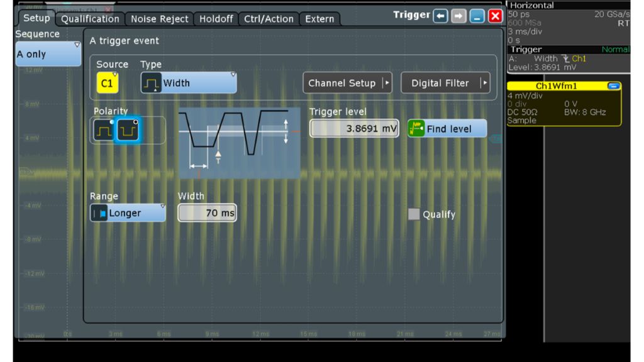Open the Digital Filter settings
Viewport: 644px width, 362px height.
[445, 83]
